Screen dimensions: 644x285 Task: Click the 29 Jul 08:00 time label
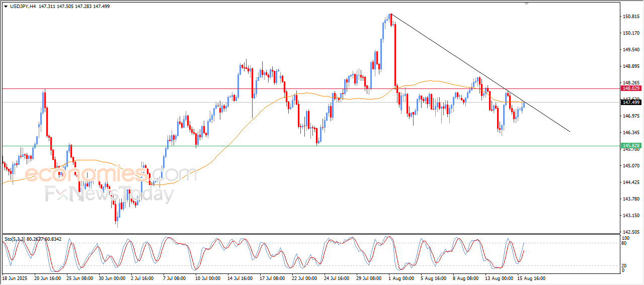[x=370, y=278]
